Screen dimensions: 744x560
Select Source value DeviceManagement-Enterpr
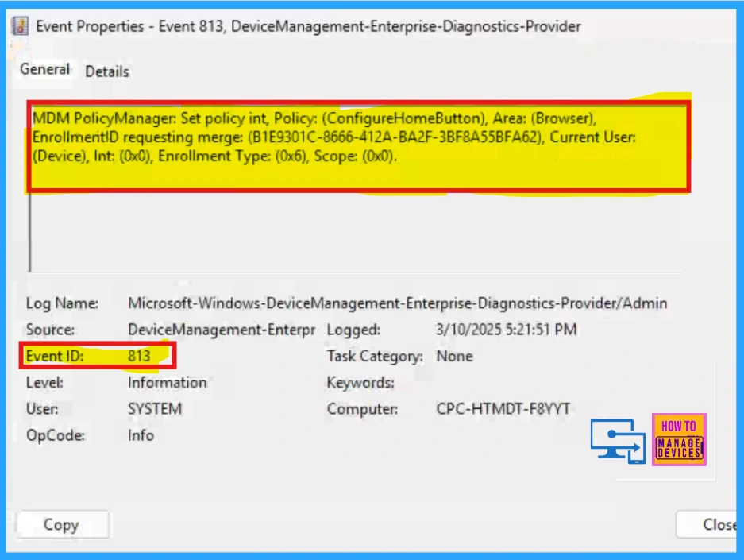pos(221,330)
